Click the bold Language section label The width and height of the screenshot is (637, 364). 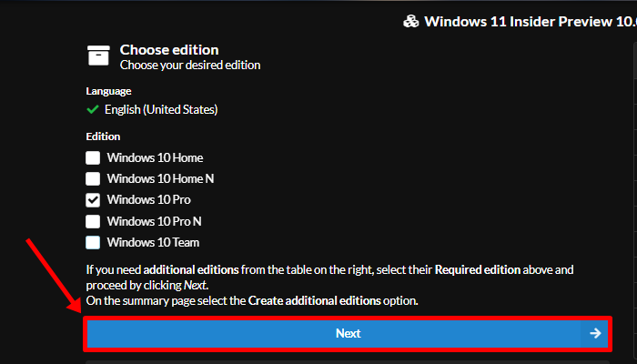pos(108,91)
